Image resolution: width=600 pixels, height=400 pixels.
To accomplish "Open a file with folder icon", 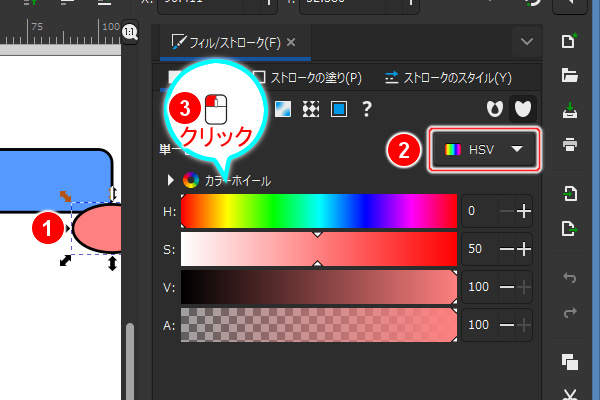I will (569, 75).
